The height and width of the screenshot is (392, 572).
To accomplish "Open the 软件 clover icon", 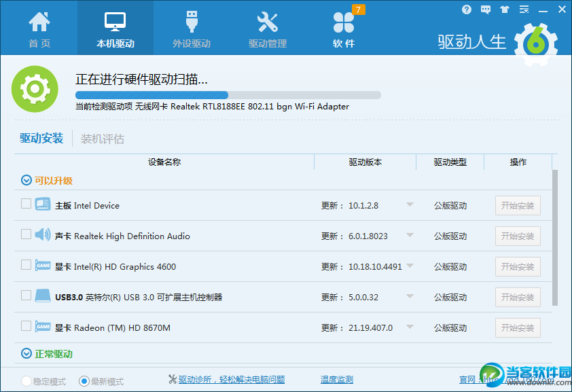I will [x=344, y=23].
